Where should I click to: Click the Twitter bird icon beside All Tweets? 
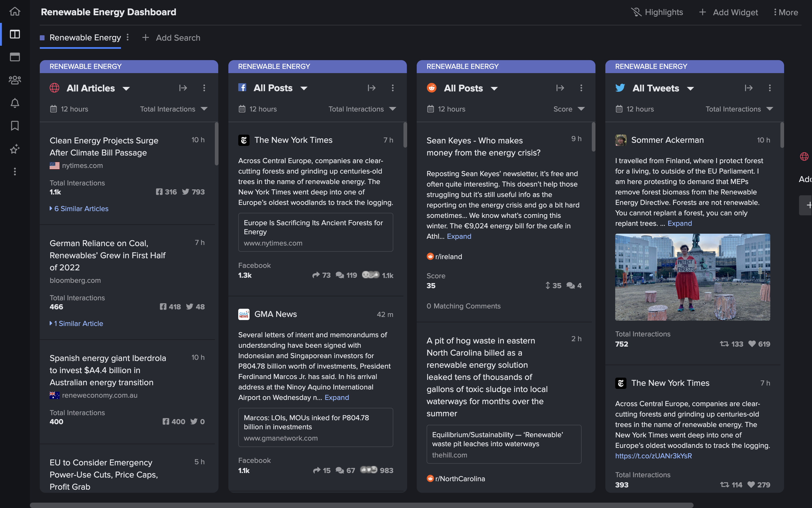pyautogui.click(x=620, y=88)
